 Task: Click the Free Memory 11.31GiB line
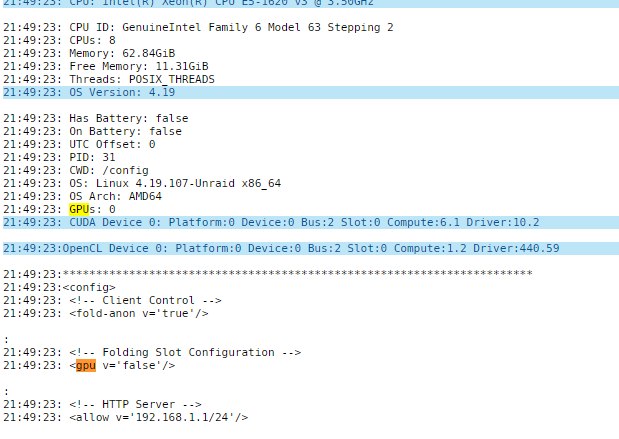click(106, 66)
